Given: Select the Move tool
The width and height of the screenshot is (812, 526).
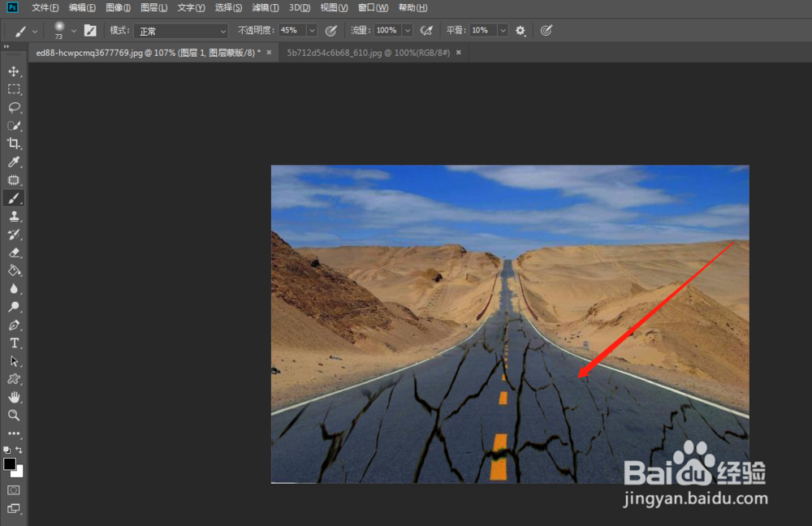Looking at the screenshot, I should pos(14,71).
